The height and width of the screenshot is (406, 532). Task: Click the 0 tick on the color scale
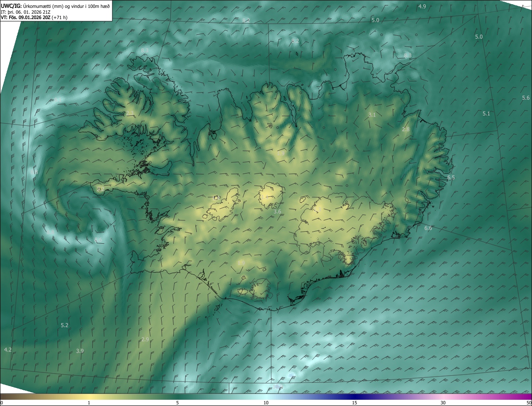click(x=2, y=403)
